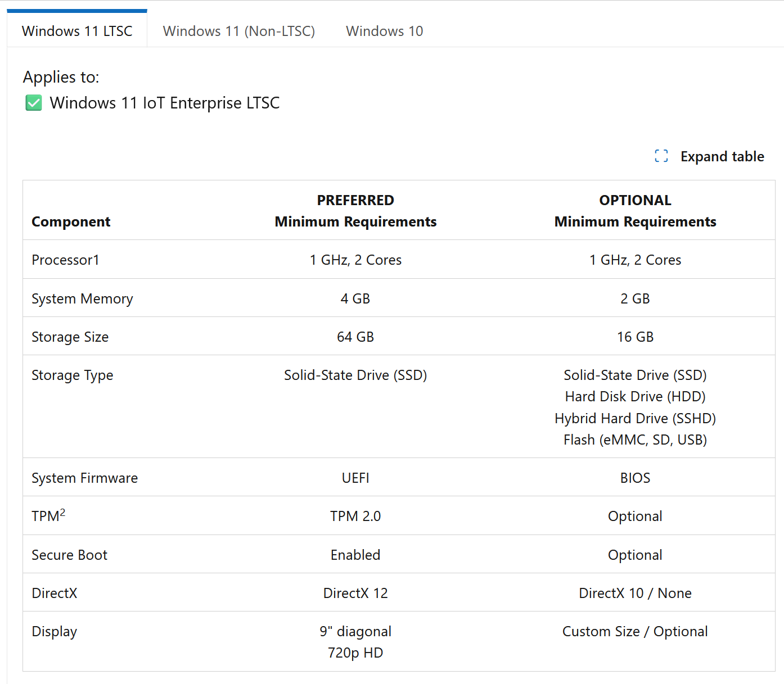This screenshot has height=684, width=784.
Task: Select the Windows 11 LTSC tab
Action: 77,30
